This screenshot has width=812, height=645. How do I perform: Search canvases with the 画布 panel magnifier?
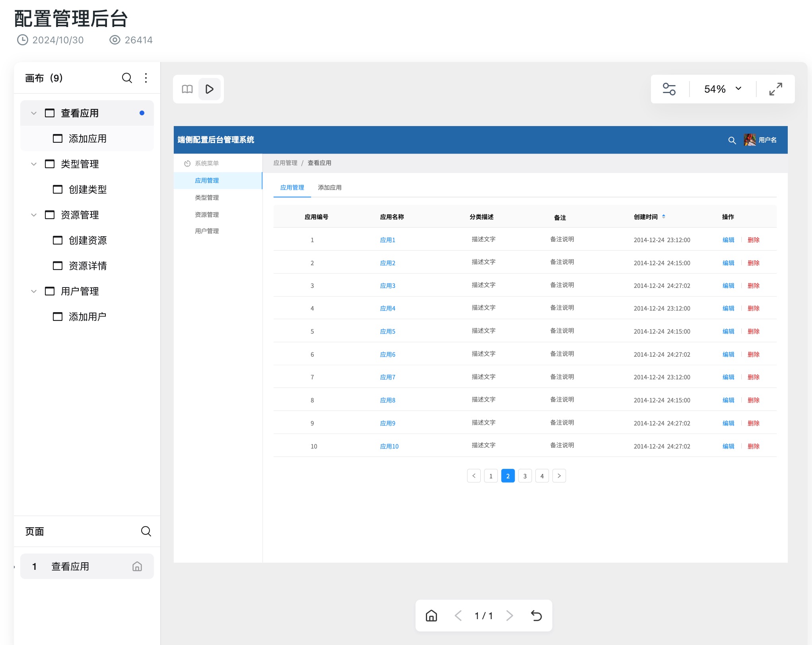coord(127,78)
